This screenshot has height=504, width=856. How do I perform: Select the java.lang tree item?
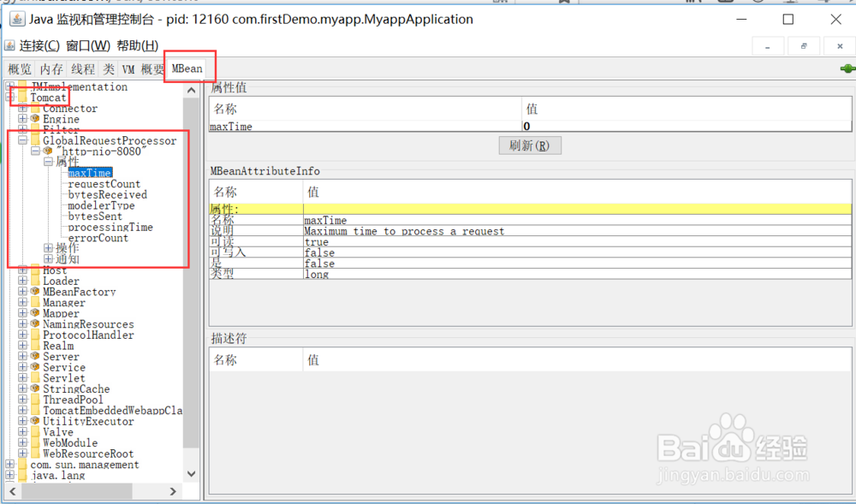point(57,475)
